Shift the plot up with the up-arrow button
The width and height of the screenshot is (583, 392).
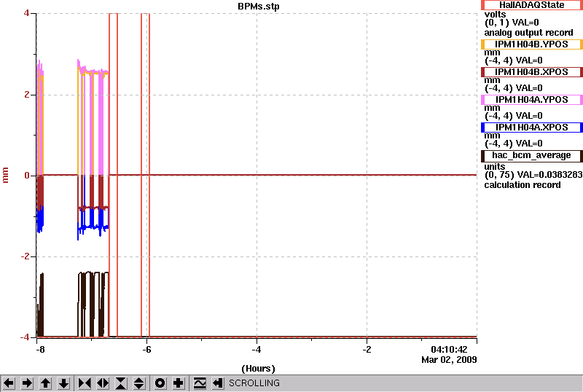(x=45, y=383)
